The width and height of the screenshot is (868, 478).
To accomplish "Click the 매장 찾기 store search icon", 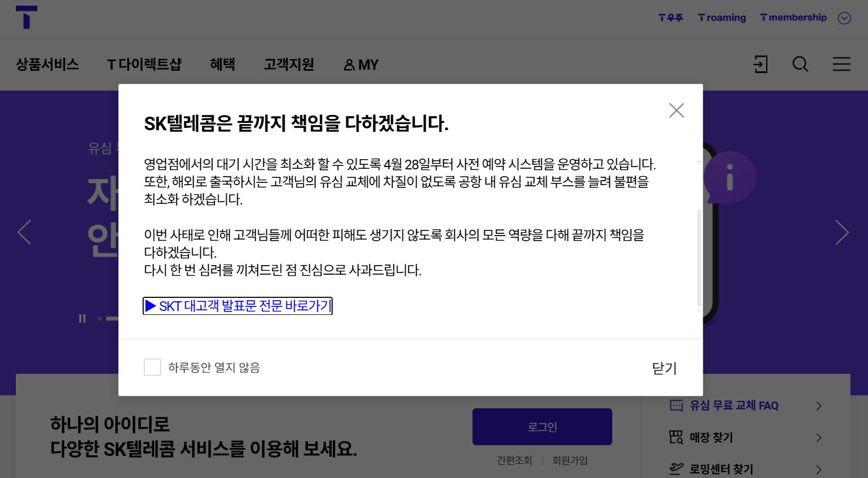I will (676, 437).
